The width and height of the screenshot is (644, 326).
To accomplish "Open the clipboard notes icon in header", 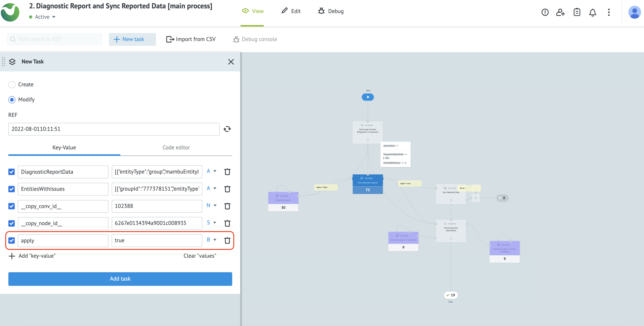I will tap(577, 12).
